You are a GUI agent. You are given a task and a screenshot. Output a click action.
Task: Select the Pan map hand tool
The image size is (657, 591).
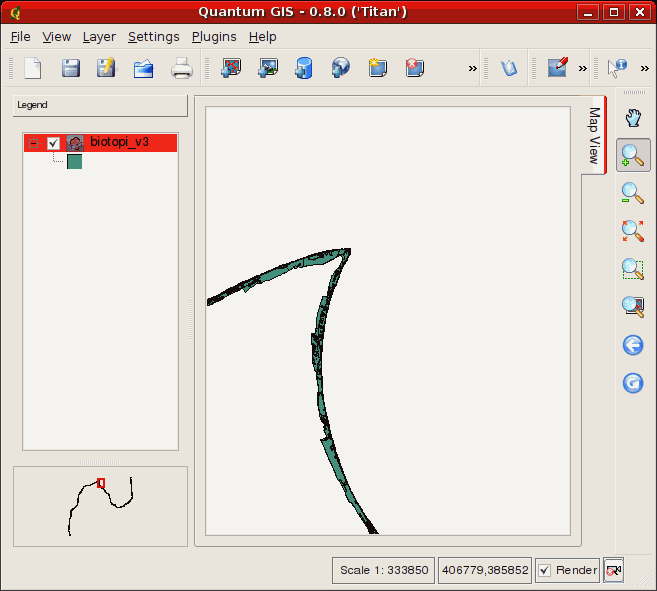[x=633, y=118]
